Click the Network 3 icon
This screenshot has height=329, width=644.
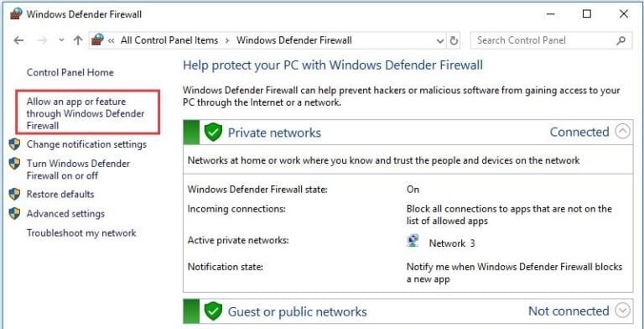coord(413,241)
